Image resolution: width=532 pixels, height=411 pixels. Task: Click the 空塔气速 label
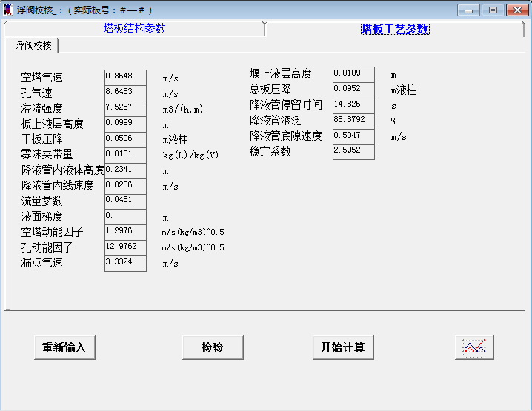(x=41, y=78)
